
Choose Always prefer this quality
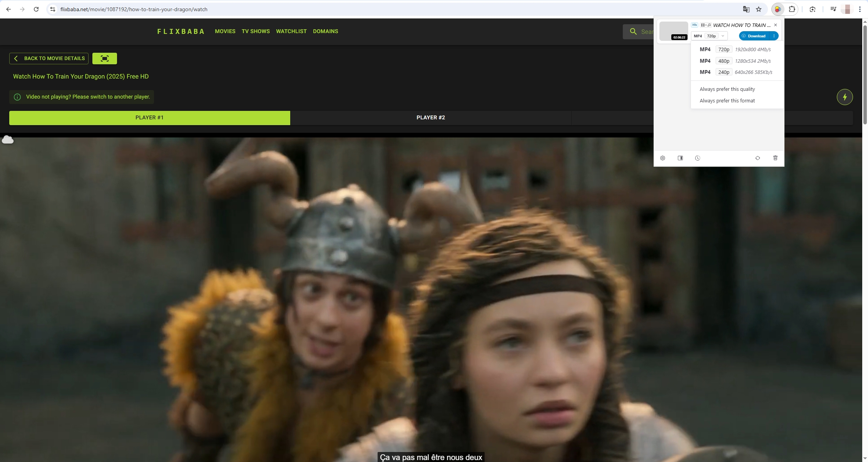[x=727, y=89]
